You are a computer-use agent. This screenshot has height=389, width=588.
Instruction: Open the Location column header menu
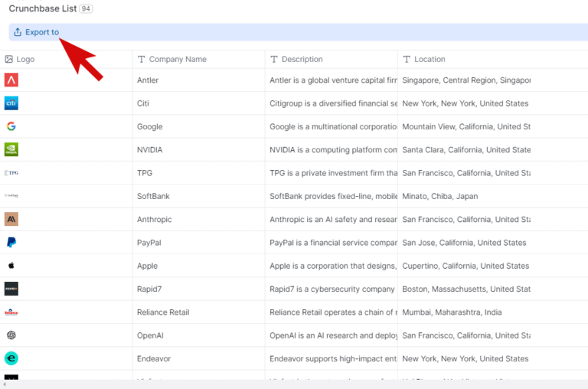430,59
